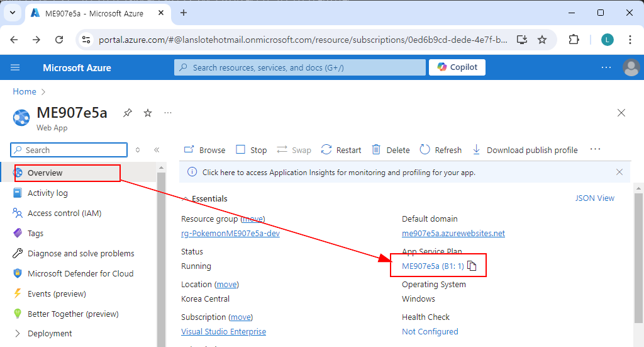Image resolution: width=644 pixels, height=347 pixels.
Task: Toggle expand/collapse all sidebar groups
Action: click(x=138, y=150)
